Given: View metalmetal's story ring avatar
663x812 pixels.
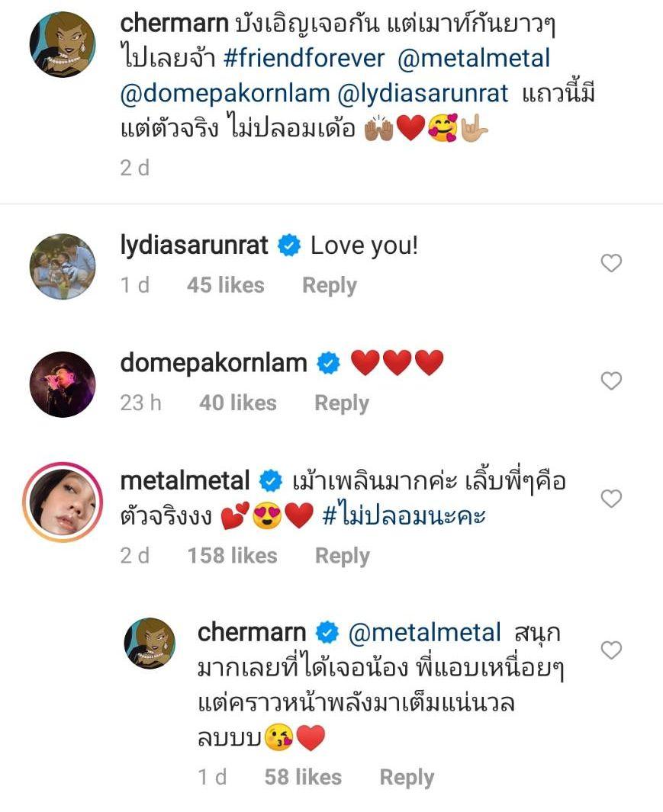Looking at the screenshot, I should coord(62,502).
